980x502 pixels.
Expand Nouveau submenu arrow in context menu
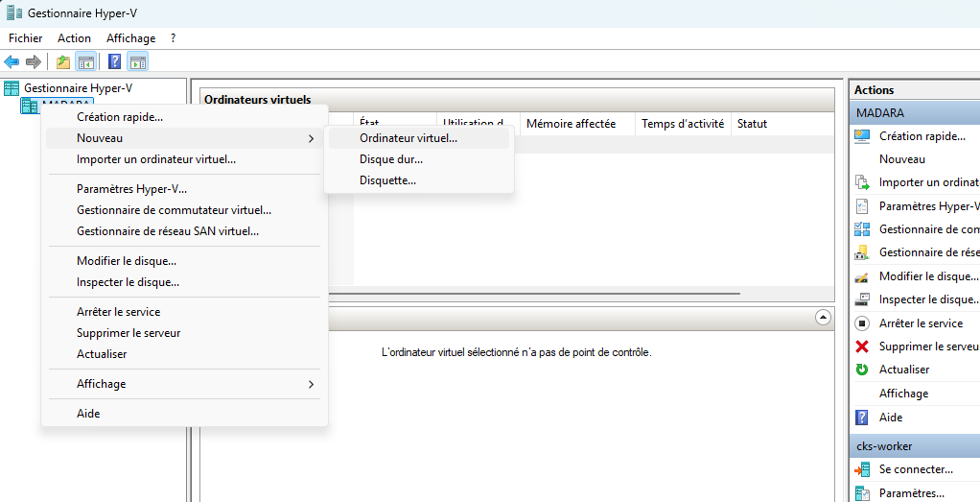[311, 138]
